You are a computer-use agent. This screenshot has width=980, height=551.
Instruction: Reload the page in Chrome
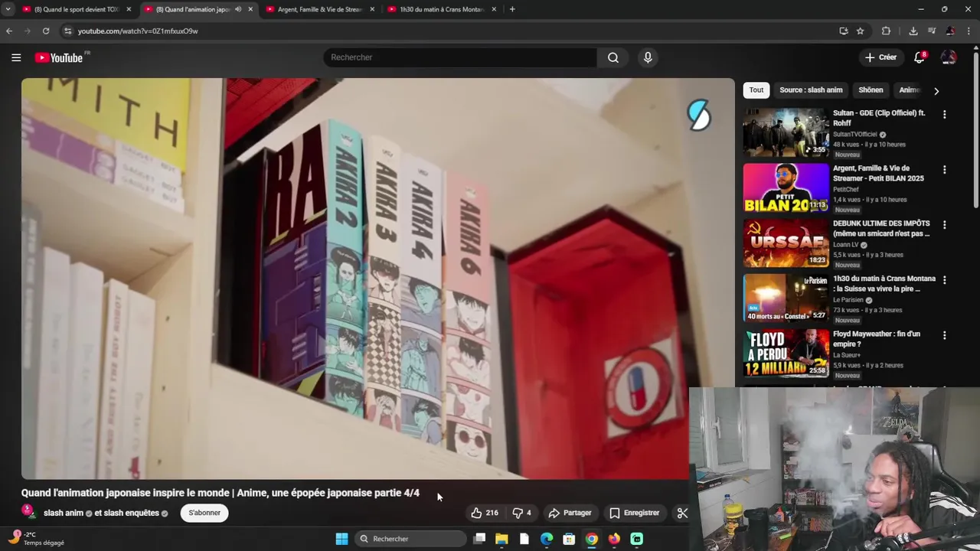click(46, 31)
